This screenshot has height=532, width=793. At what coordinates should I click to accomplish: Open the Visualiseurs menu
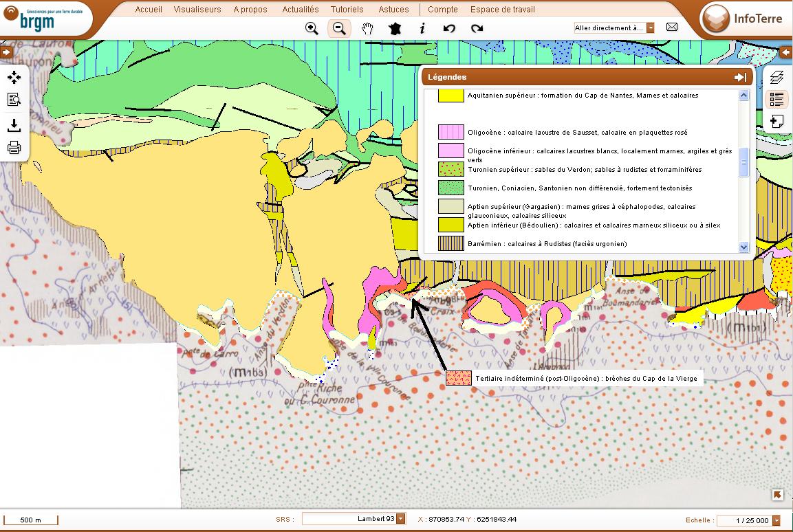(197, 10)
